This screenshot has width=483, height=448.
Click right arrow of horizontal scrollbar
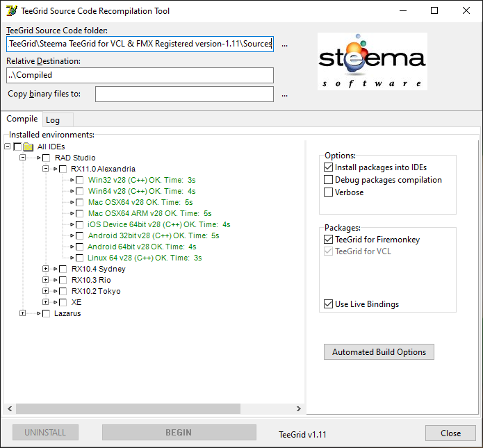(298, 408)
